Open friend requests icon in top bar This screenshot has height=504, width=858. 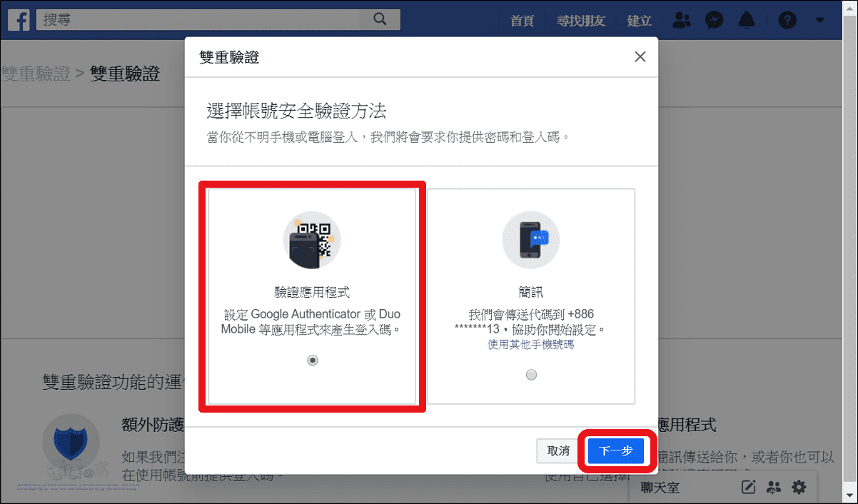click(x=682, y=20)
